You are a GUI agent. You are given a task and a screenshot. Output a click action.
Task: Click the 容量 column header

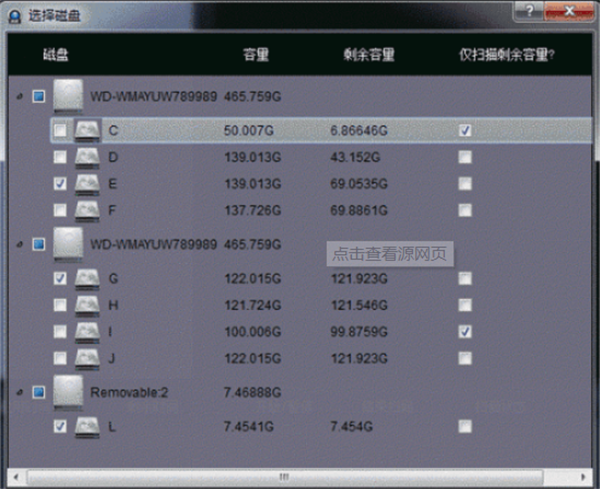click(x=257, y=54)
